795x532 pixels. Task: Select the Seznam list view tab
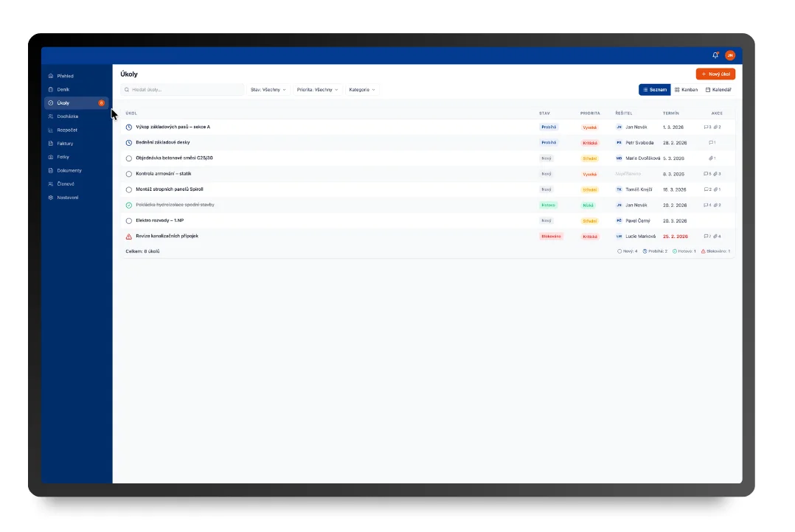click(655, 90)
